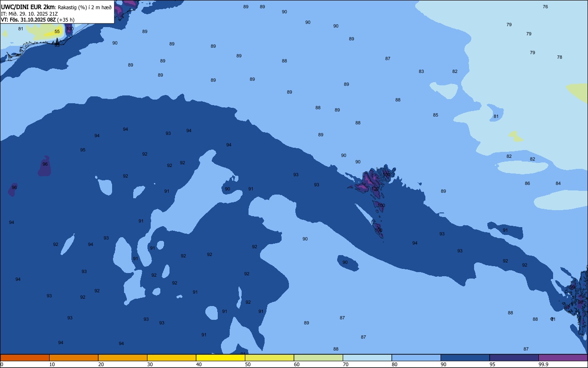Click the humidity value 84 on map
This screenshot has height=368, width=588.
pos(558,184)
